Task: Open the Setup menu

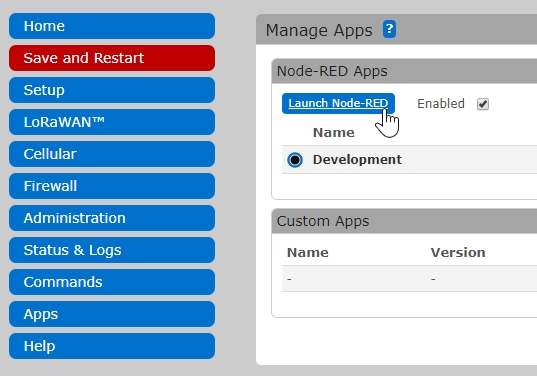Action: [112, 90]
